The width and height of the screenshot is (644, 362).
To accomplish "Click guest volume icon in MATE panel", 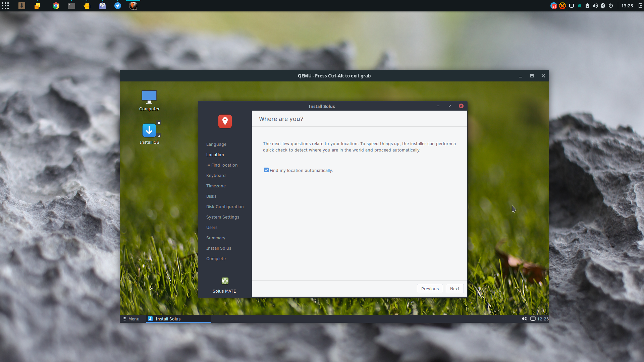I will tap(524, 319).
